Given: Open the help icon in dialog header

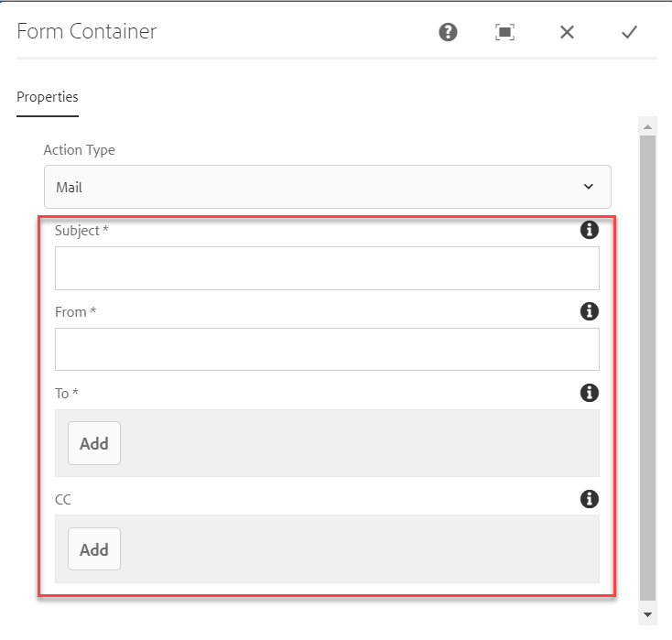Looking at the screenshot, I should coord(448,32).
